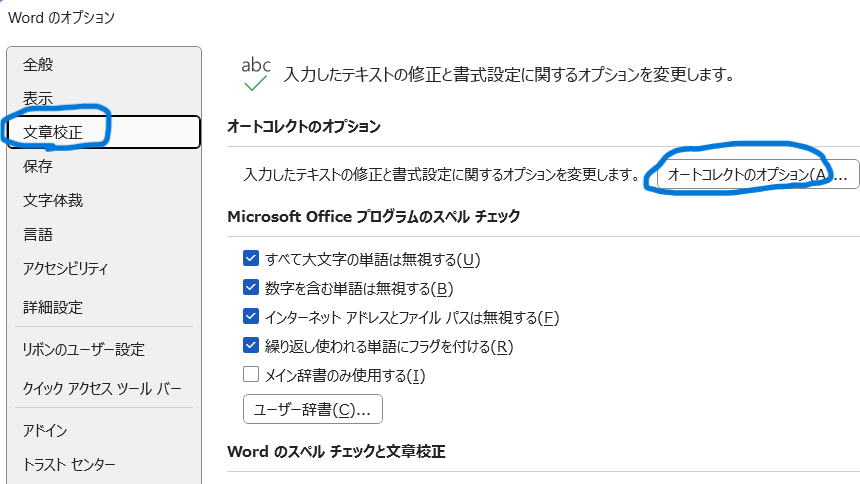Select アドイン in the sidebar
The image size is (860, 484).
[x=45, y=430]
